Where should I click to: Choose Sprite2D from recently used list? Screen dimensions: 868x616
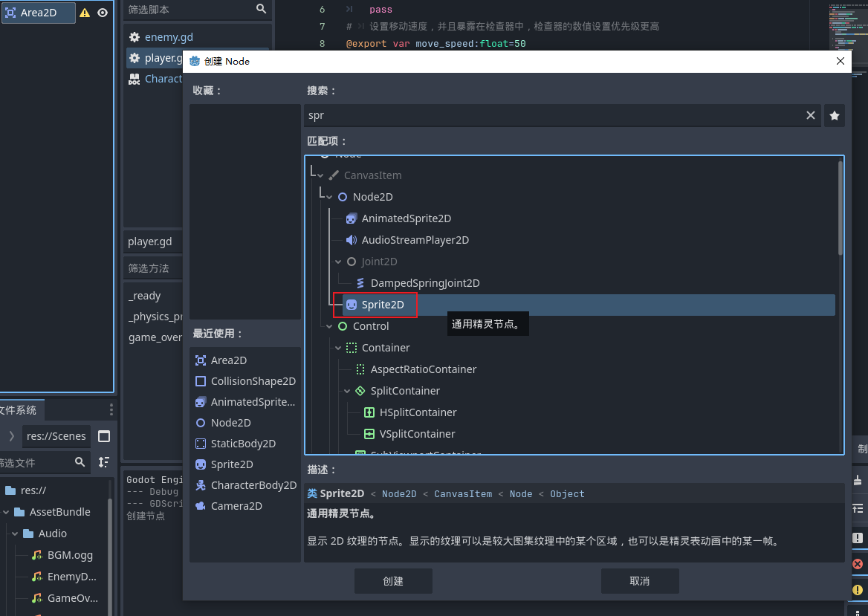[x=232, y=464]
